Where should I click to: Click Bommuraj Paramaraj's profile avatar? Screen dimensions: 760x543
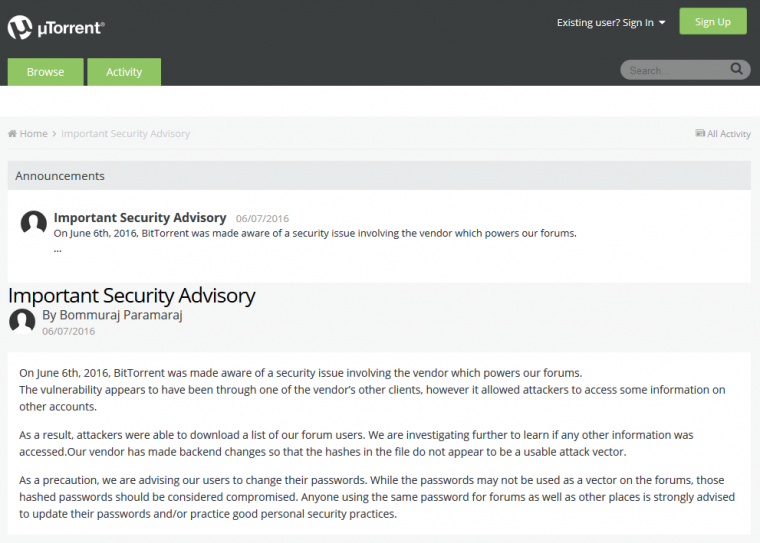pyautogui.click(x=22, y=321)
